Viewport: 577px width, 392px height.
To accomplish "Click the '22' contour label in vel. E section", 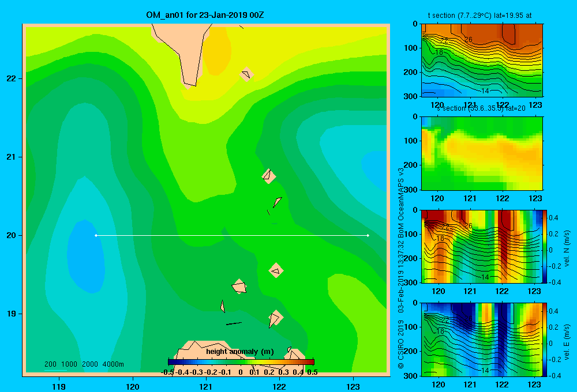I will (x=445, y=321).
